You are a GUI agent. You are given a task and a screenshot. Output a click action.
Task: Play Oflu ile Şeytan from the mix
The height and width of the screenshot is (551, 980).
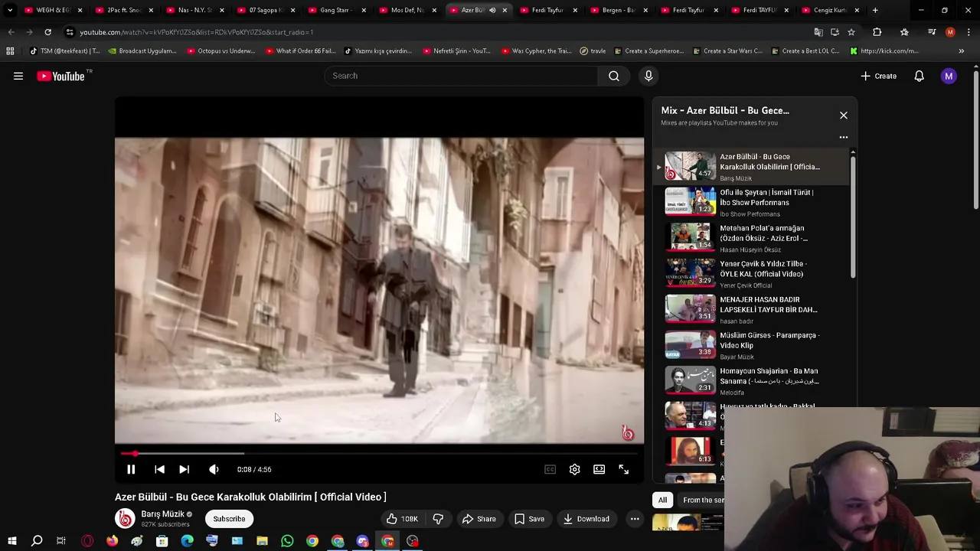(x=752, y=202)
